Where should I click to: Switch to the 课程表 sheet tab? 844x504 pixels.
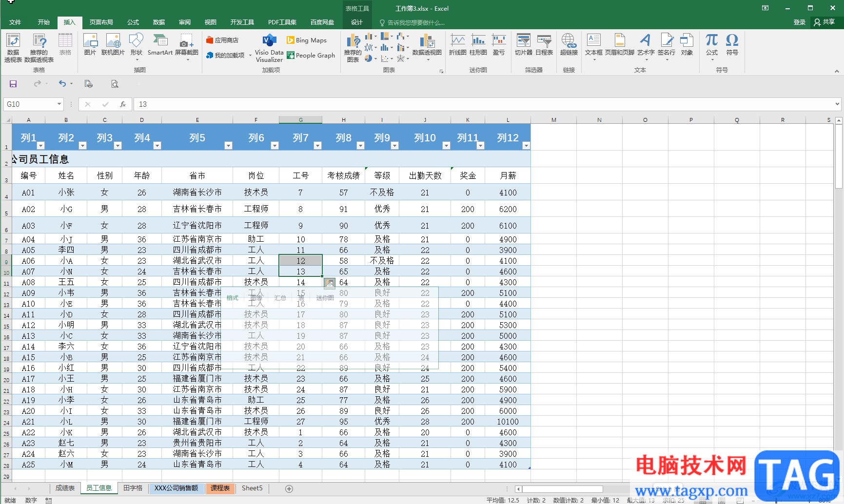coord(220,488)
